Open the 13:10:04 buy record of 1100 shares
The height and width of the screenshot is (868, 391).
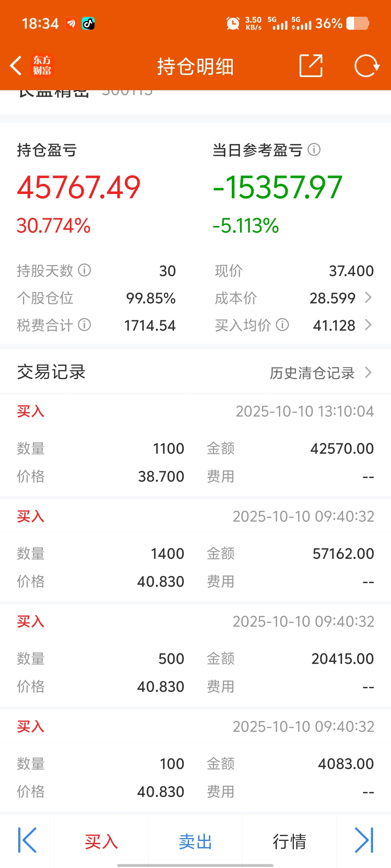(x=195, y=445)
